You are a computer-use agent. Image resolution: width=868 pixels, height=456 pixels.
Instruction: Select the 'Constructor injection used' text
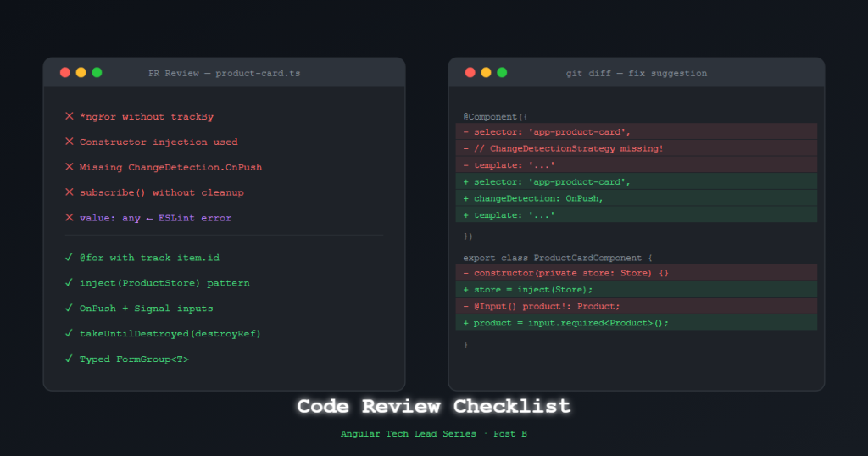point(159,142)
